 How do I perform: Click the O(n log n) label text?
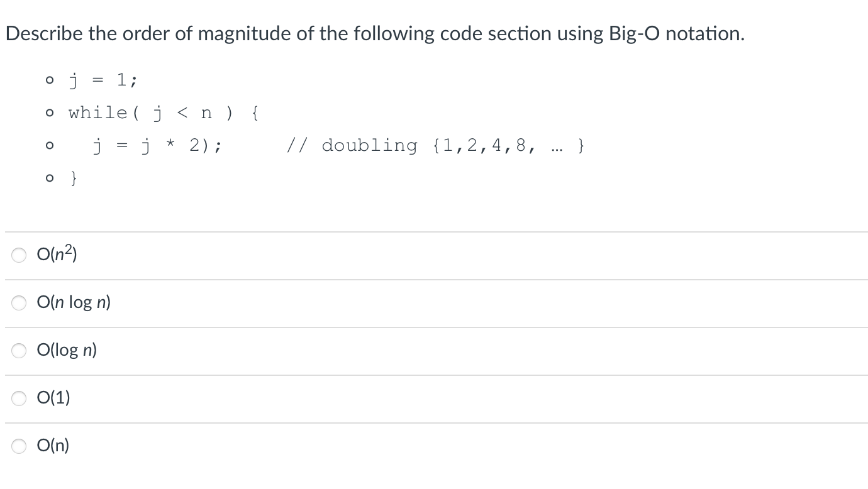coord(73,302)
